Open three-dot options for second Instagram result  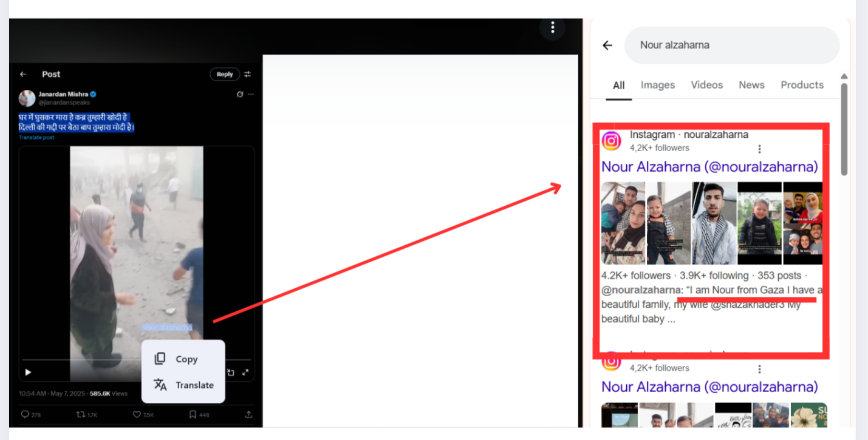759,368
